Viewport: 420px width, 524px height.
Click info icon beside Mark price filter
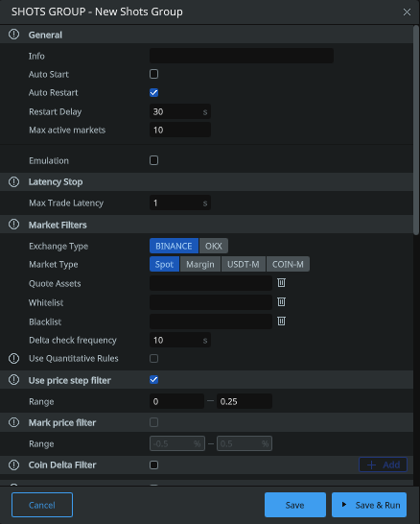click(13, 422)
